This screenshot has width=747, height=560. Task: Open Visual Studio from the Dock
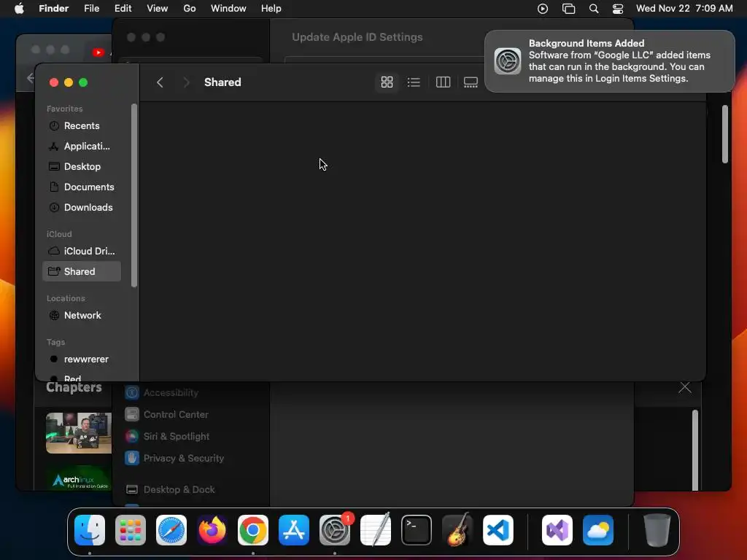[x=557, y=530]
